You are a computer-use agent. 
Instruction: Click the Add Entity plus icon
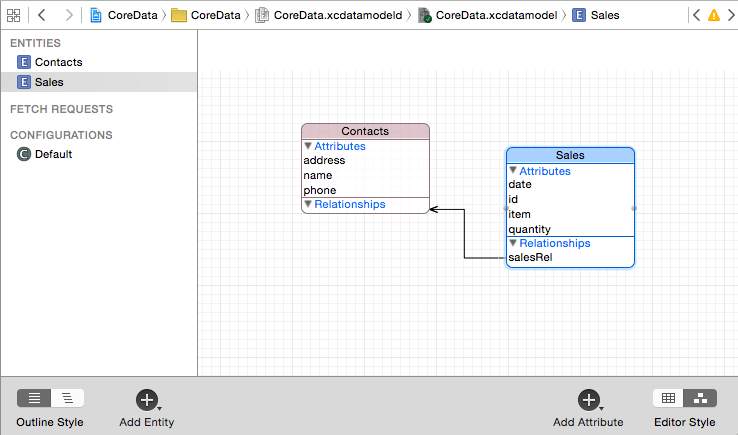coord(147,400)
